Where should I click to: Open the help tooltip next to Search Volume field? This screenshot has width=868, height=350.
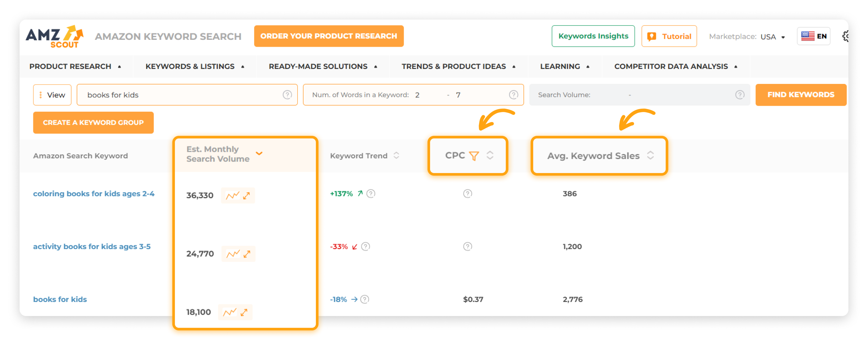(x=740, y=95)
